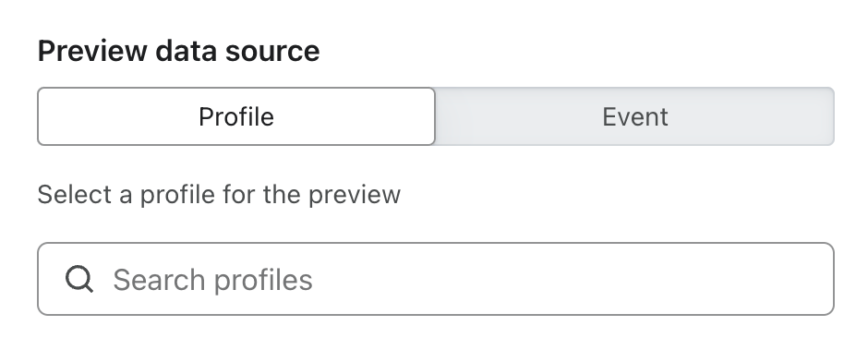Click the magnifying glass search icon
The height and width of the screenshot is (338, 868).
click(79, 279)
